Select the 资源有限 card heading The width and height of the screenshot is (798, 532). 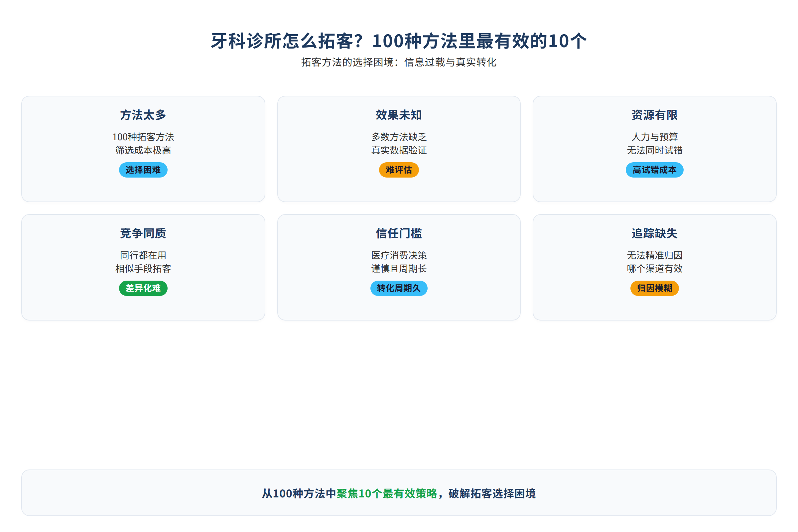[654, 115]
